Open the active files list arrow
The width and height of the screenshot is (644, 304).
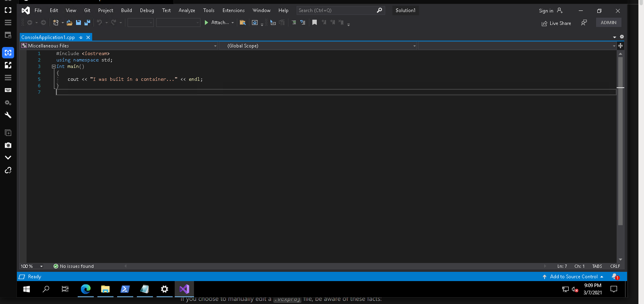pyautogui.click(x=615, y=37)
